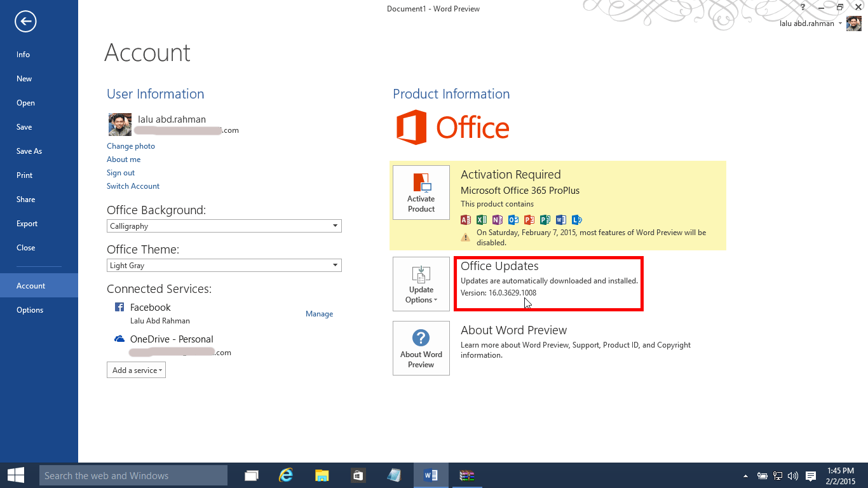Click the help question mark in title bar
Screen dimensions: 868x488
coord(803,7)
